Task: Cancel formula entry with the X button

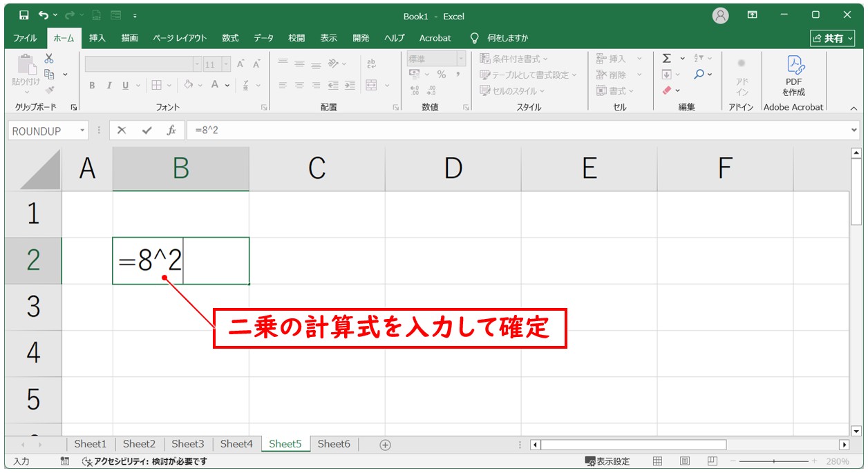Action: pyautogui.click(x=122, y=131)
